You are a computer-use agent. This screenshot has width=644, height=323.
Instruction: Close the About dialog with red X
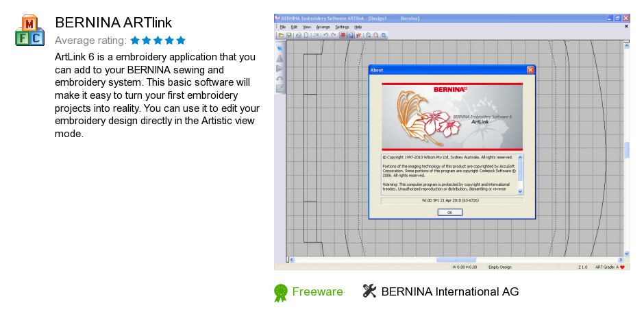tap(530, 70)
